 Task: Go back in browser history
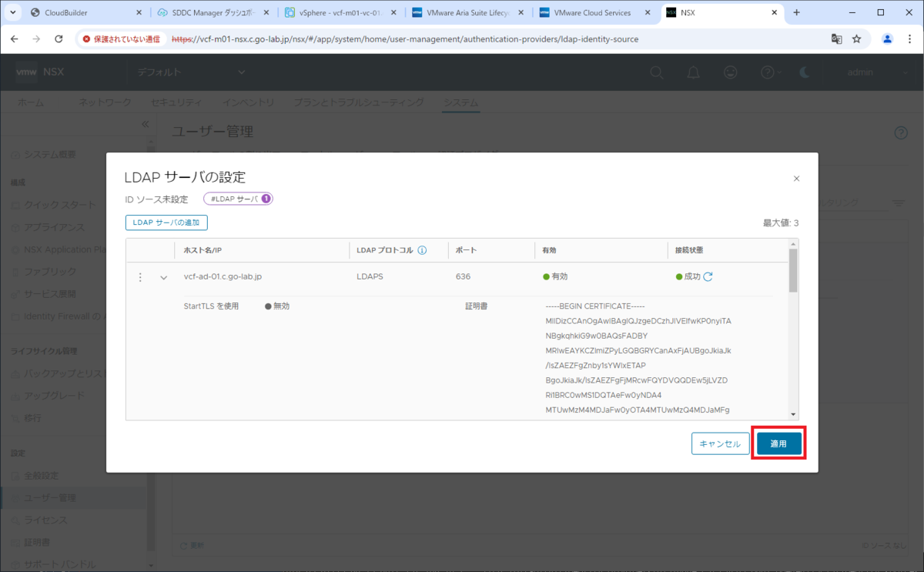pos(15,38)
